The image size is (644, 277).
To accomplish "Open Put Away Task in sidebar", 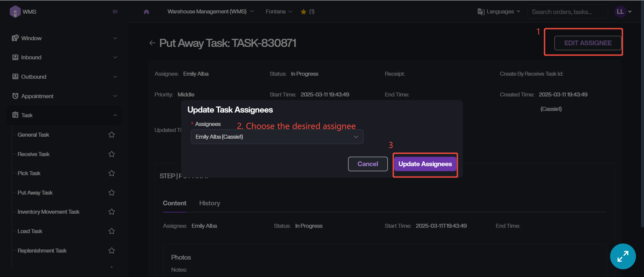I will coord(35,193).
